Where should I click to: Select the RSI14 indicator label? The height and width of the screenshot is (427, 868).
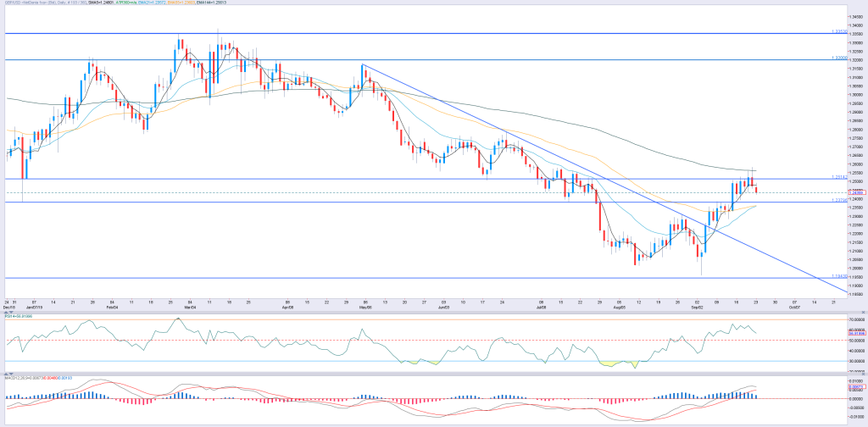pyautogui.click(x=19, y=316)
